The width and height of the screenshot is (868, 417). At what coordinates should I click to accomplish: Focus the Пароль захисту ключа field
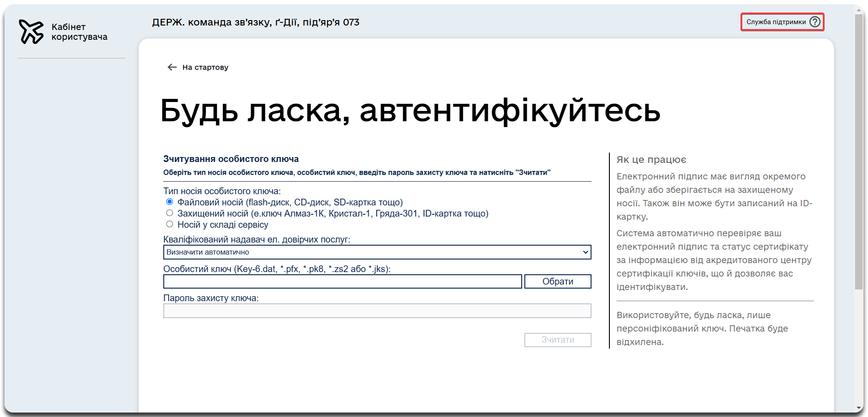[377, 311]
